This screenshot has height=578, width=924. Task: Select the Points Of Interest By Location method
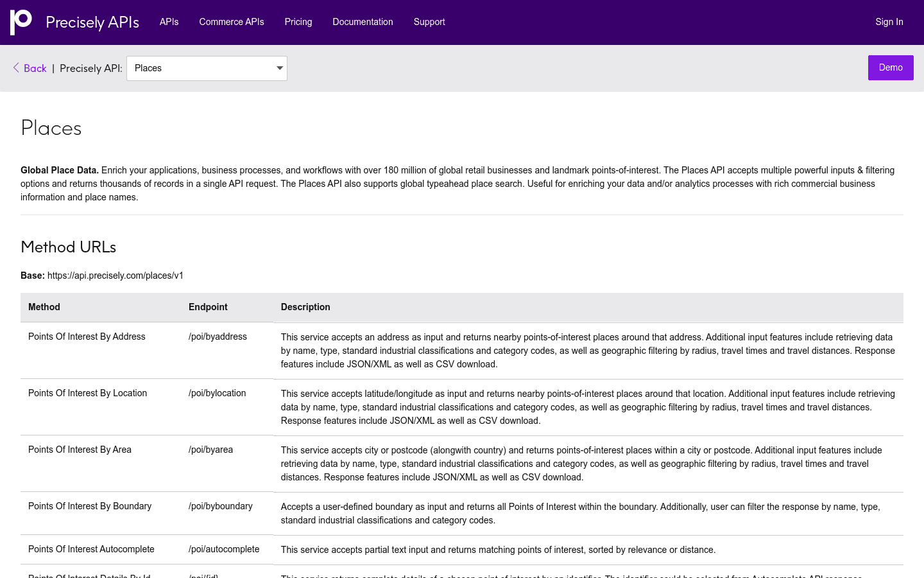click(87, 393)
